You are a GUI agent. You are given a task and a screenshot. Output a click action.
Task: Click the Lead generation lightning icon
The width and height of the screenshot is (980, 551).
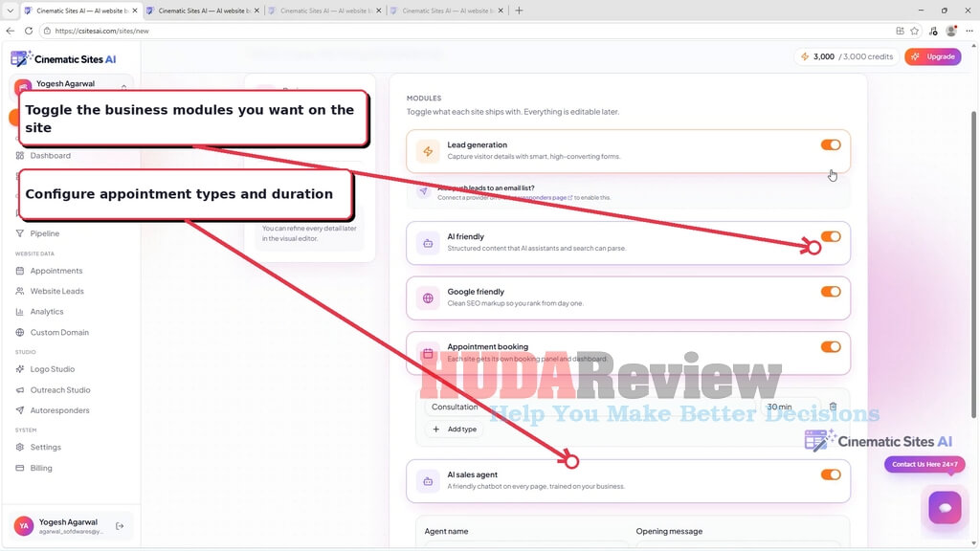(x=428, y=151)
